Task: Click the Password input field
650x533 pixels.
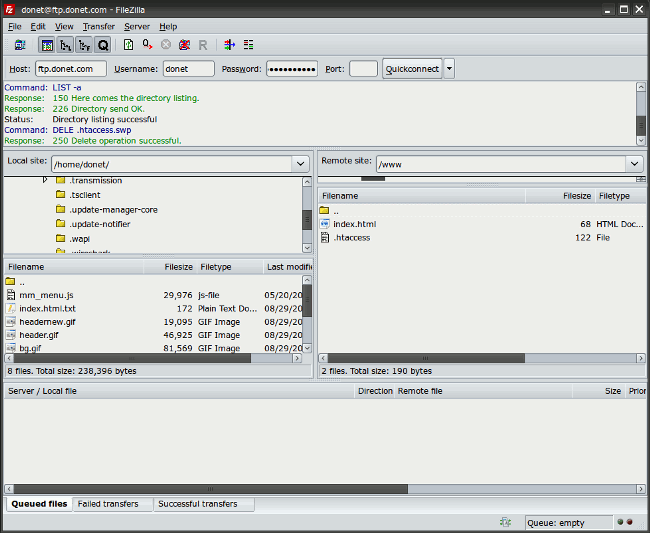Action: pyautogui.click(x=292, y=69)
